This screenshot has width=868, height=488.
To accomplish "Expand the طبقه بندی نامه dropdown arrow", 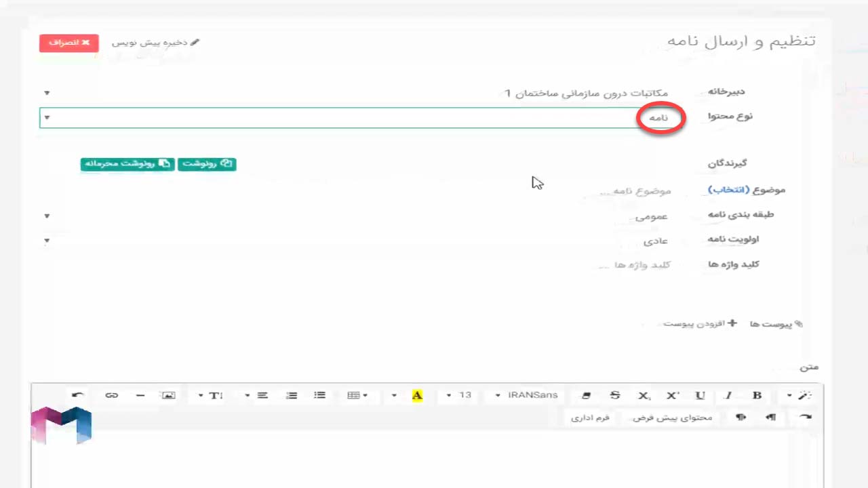I will [x=47, y=216].
